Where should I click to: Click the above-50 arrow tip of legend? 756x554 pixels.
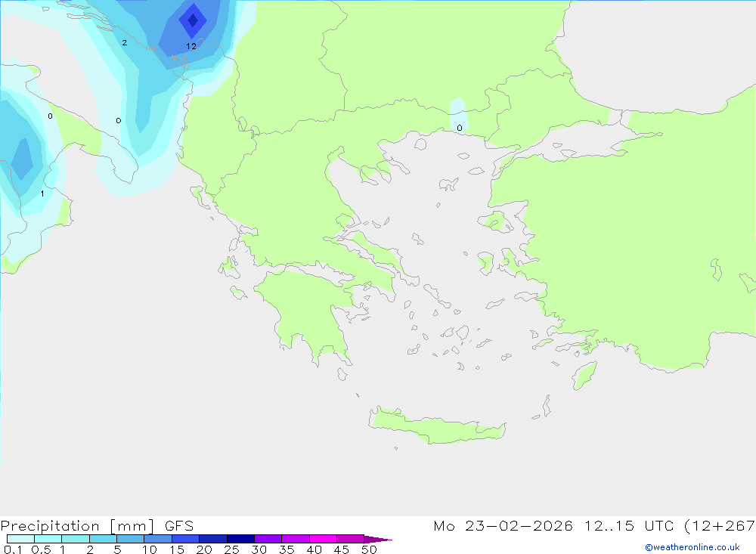pos(377,540)
